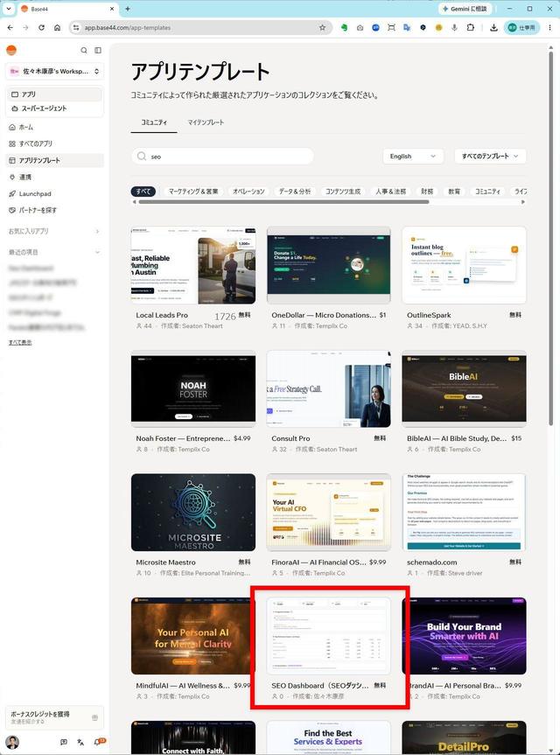This screenshot has width=560, height=755.
Task: Reload the page with the refresh icon
Action: coord(41,28)
